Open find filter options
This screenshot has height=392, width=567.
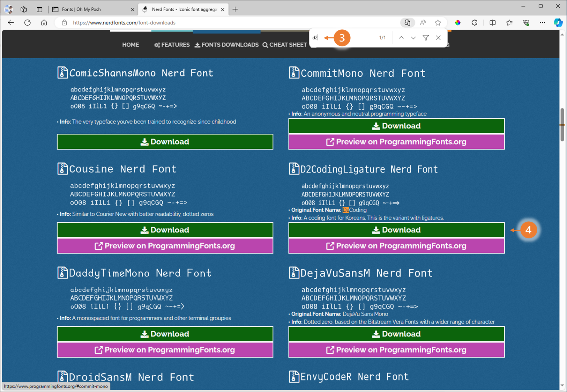click(x=426, y=38)
